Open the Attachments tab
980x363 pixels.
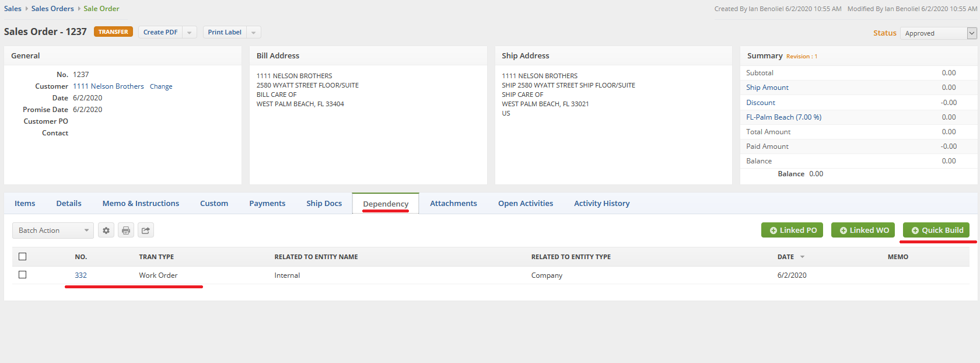click(453, 204)
